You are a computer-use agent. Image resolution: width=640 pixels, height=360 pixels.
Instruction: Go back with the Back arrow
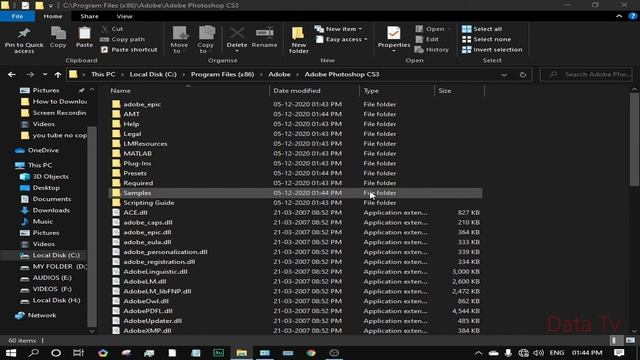pyautogui.click(x=12, y=74)
